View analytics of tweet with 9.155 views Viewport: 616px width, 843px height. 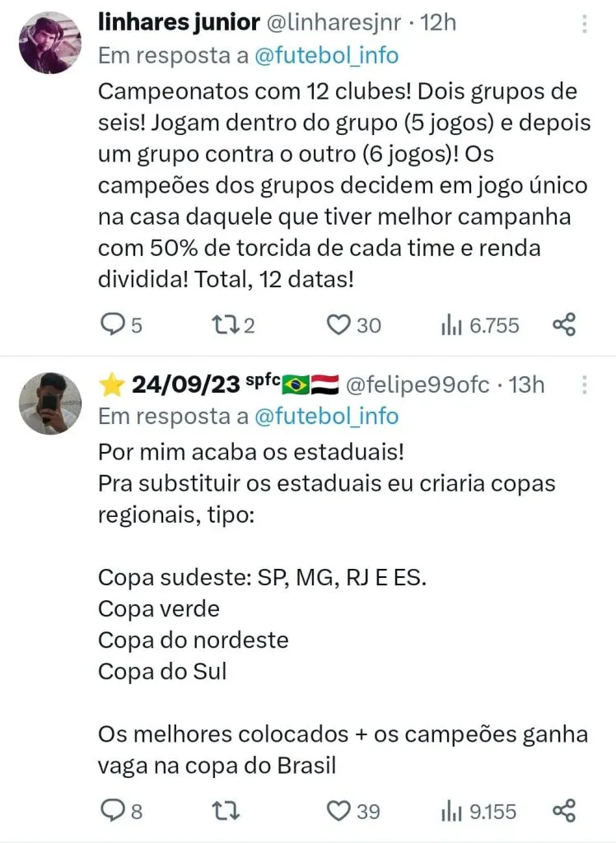click(450, 812)
